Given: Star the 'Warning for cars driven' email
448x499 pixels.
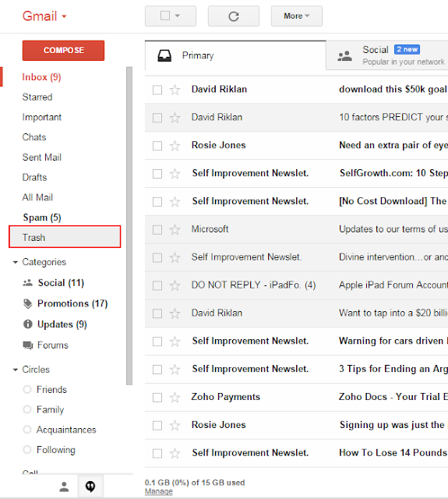Looking at the screenshot, I should (x=175, y=342).
